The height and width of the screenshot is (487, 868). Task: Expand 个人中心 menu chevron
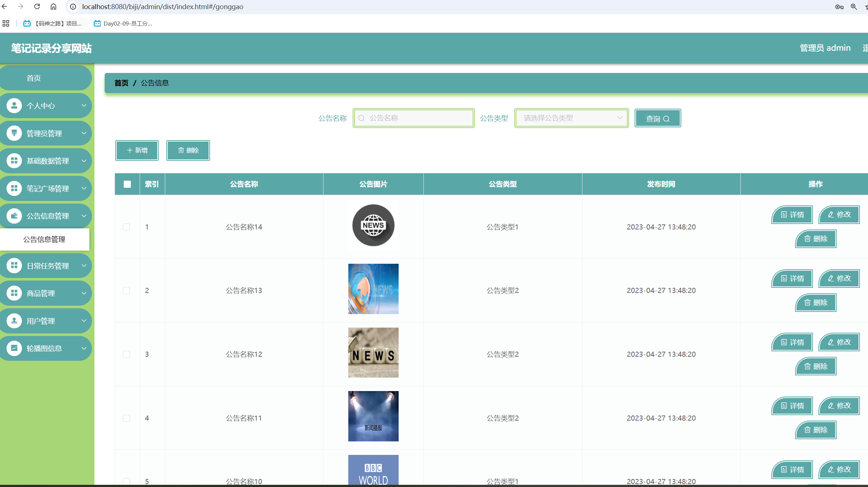[x=84, y=105]
